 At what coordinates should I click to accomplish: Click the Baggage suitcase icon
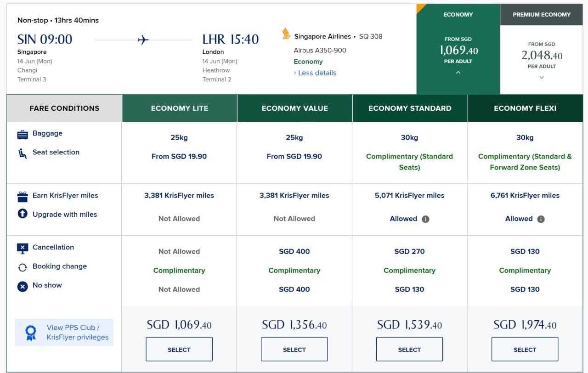pyautogui.click(x=23, y=135)
